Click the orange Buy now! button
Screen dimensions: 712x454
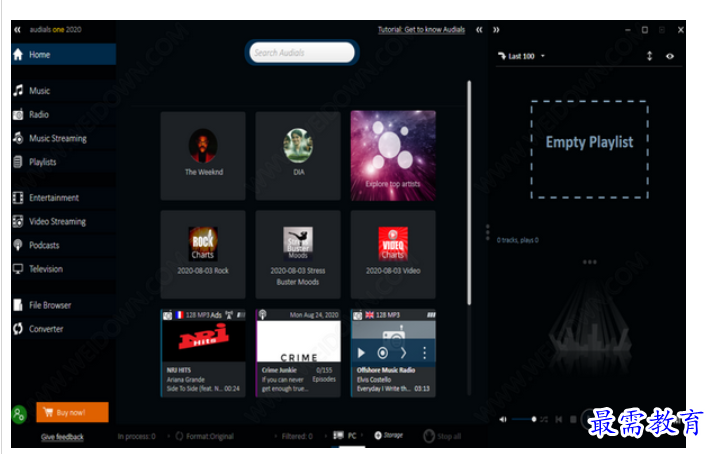pos(72,412)
